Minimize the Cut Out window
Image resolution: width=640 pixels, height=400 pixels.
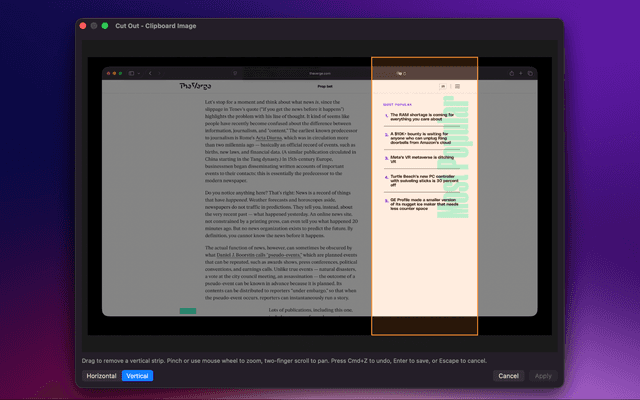(x=93, y=25)
